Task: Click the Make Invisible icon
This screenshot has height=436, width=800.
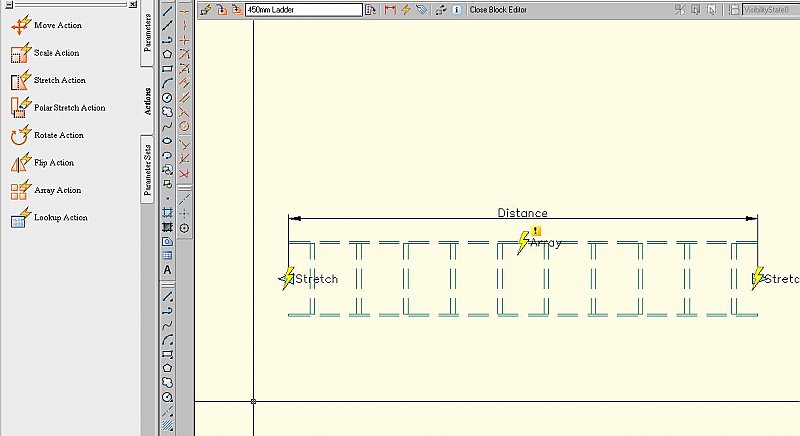Action: 712,10
